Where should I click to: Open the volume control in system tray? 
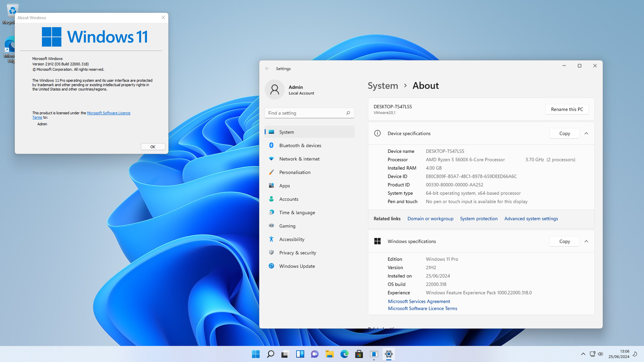[x=601, y=354]
